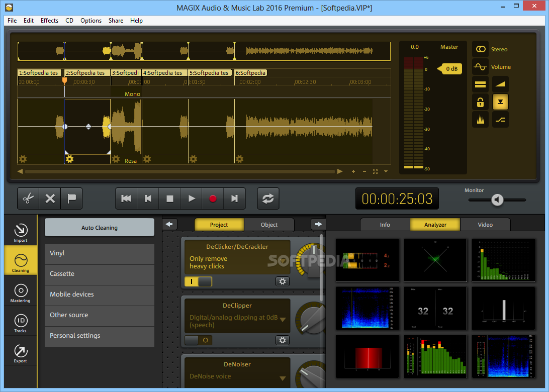This screenshot has width=549, height=392.
Task: Click the spectral display icon
Action: [481, 120]
